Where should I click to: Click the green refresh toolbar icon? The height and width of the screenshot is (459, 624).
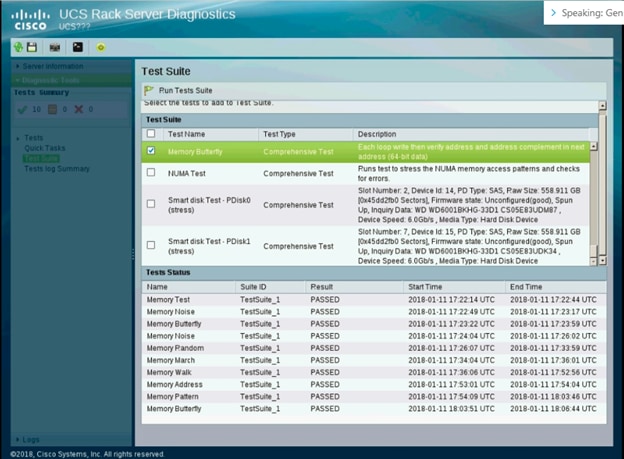click(18, 47)
